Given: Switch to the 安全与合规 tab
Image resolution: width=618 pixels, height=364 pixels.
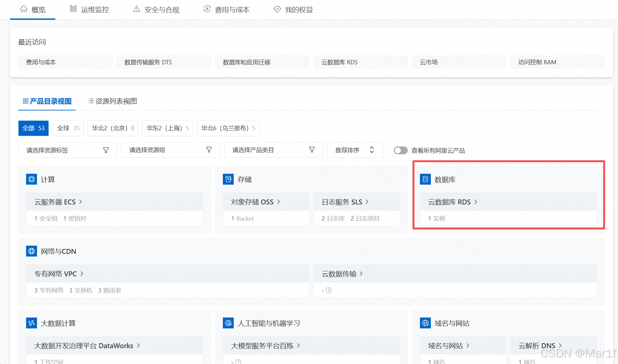Looking at the screenshot, I should coord(156,10).
